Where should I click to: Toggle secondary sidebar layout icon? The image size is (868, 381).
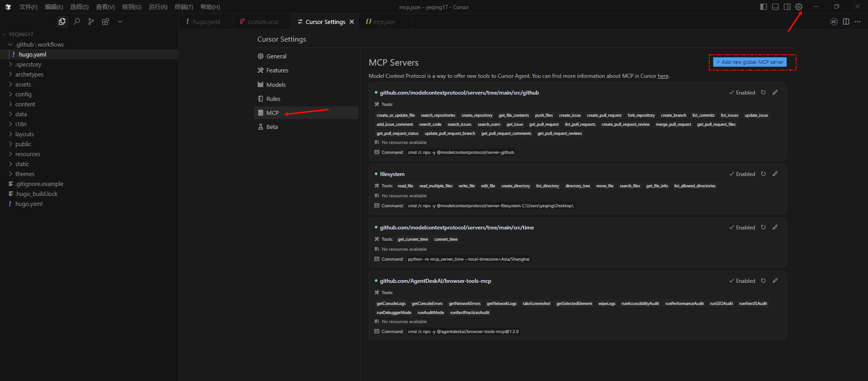pos(787,7)
